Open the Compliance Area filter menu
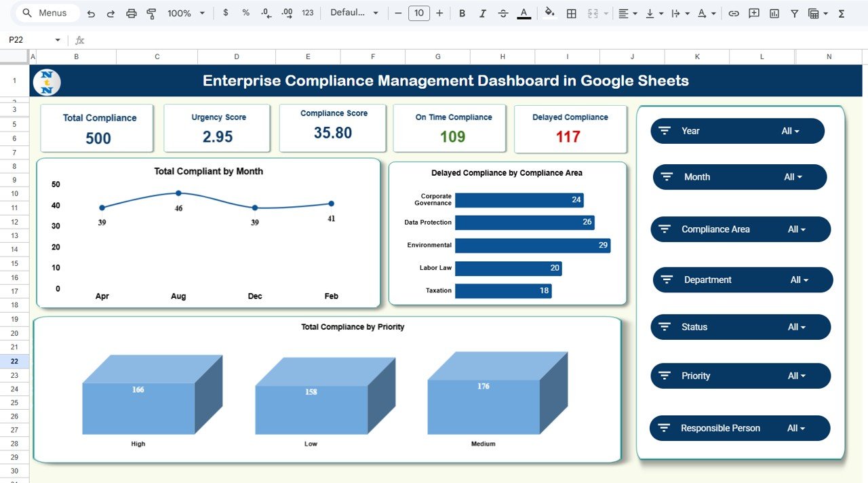 [797, 229]
